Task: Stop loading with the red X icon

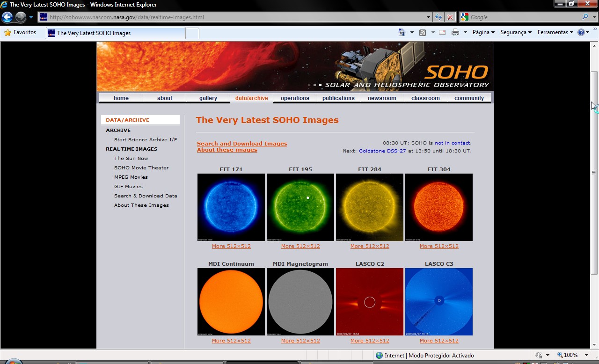Action: [450, 17]
